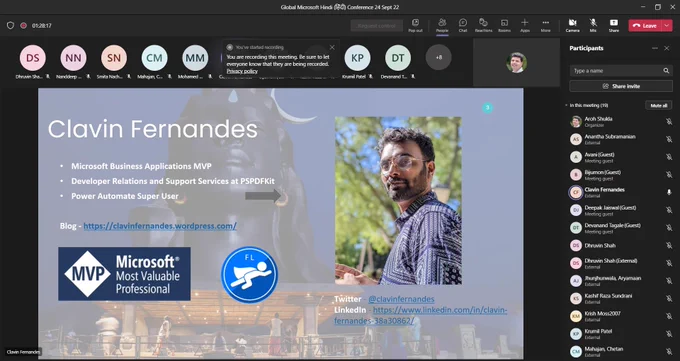Open the Privacy policy link
Image resolution: width=680 pixels, height=361 pixels.
[242, 71]
